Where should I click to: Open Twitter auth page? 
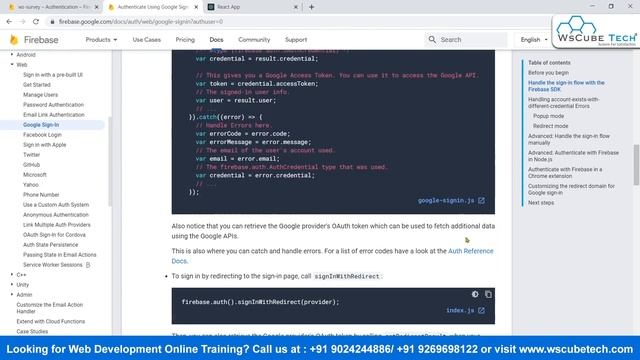(31, 155)
